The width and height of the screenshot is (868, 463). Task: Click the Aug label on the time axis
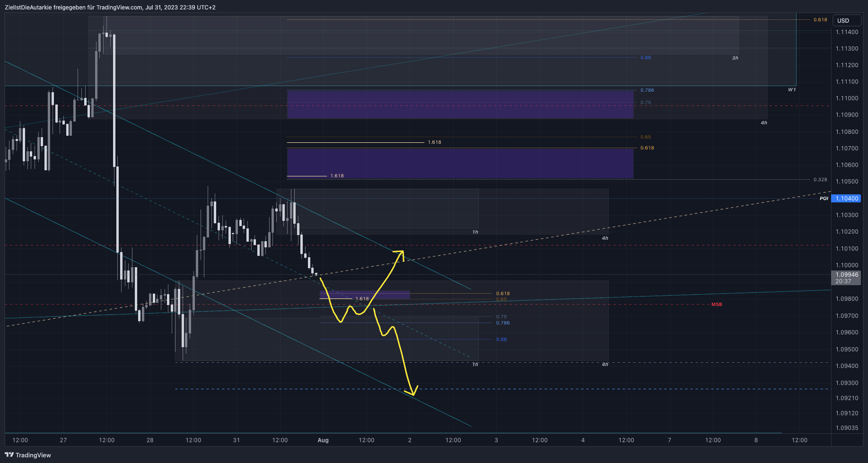(x=323, y=440)
